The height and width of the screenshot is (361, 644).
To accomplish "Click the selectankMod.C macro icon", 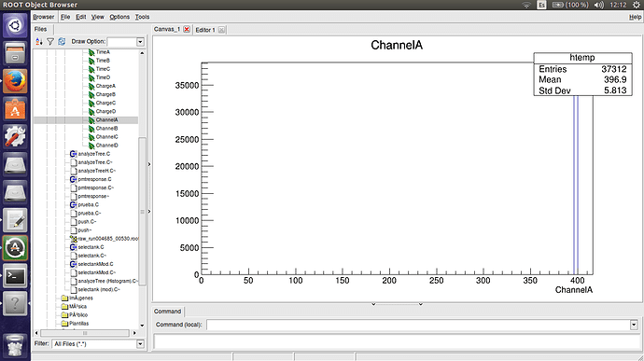I will [x=73, y=264].
